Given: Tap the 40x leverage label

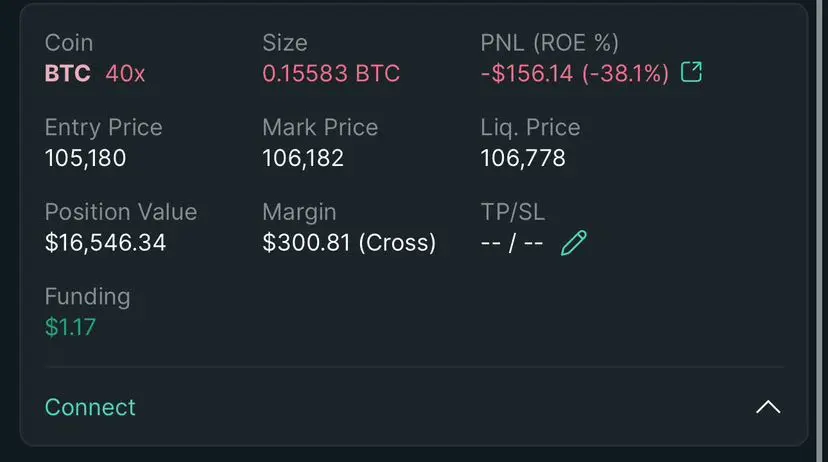Looking at the screenshot, I should (125, 73).
